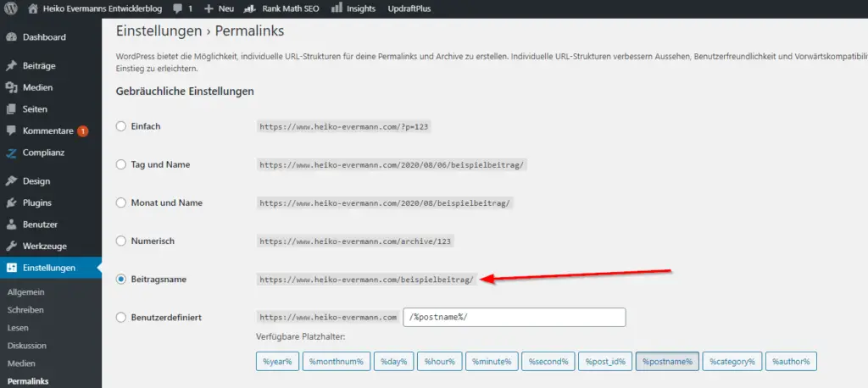Open Permalinks settings submenu entry

pos(28,381)
